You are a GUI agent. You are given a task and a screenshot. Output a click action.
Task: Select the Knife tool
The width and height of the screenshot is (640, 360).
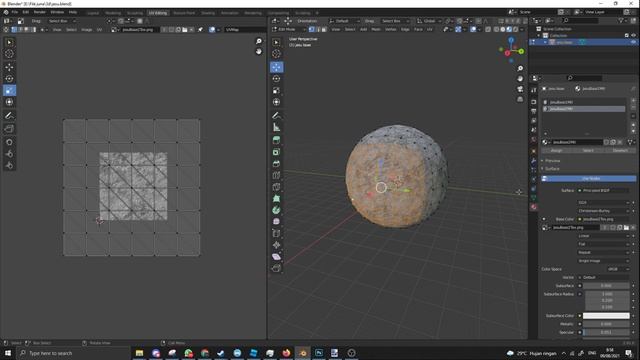[x=276, y=187]
